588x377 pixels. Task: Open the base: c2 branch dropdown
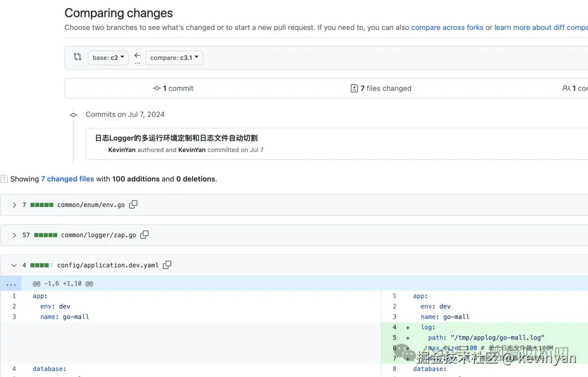click(x=108, y=58)
